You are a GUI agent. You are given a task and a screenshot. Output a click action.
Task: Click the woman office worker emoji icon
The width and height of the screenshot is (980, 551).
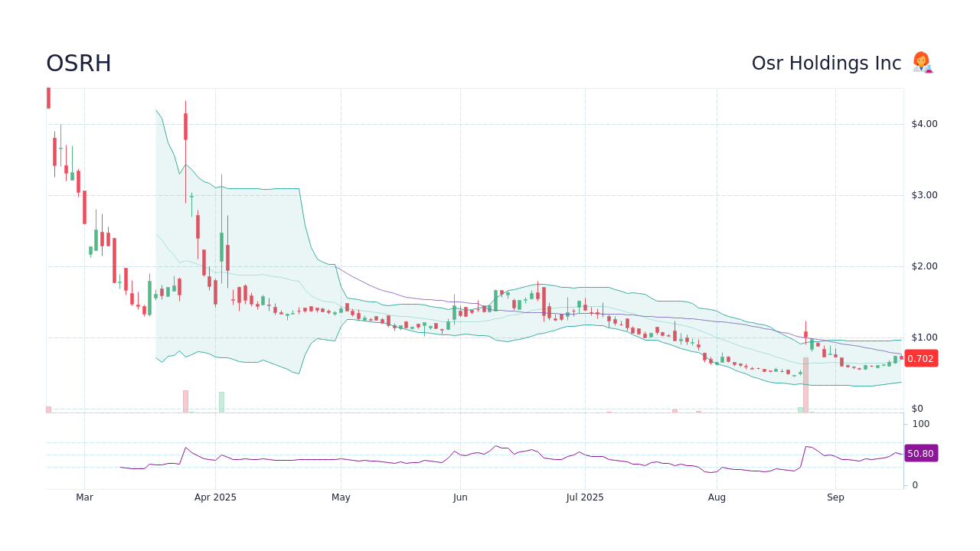(922, 63)
